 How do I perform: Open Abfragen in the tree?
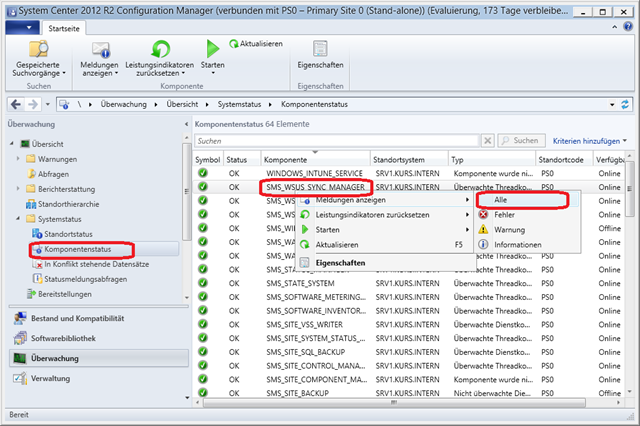tap(53, 174)
